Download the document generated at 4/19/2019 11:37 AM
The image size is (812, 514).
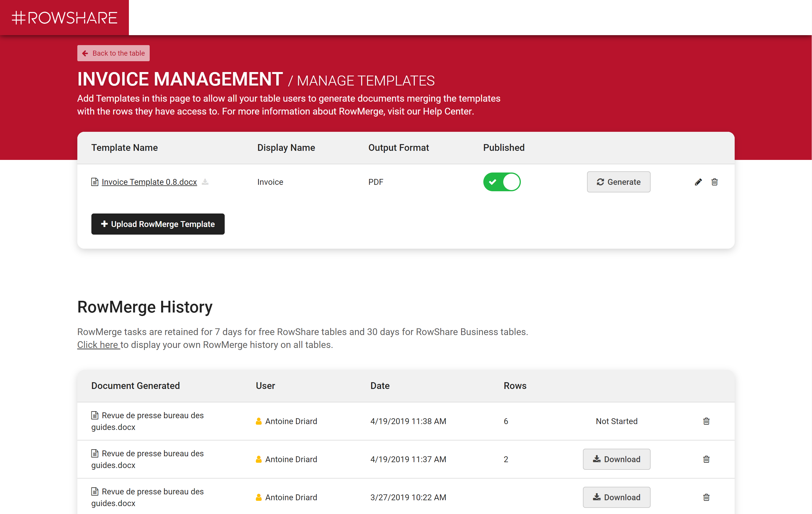[616, 460]
